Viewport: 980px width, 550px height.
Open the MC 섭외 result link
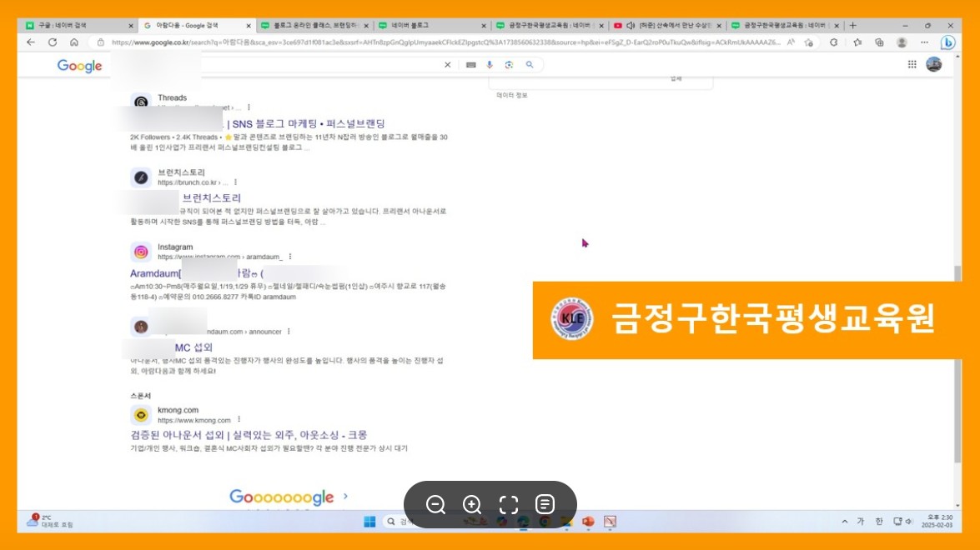coord(193,347)
